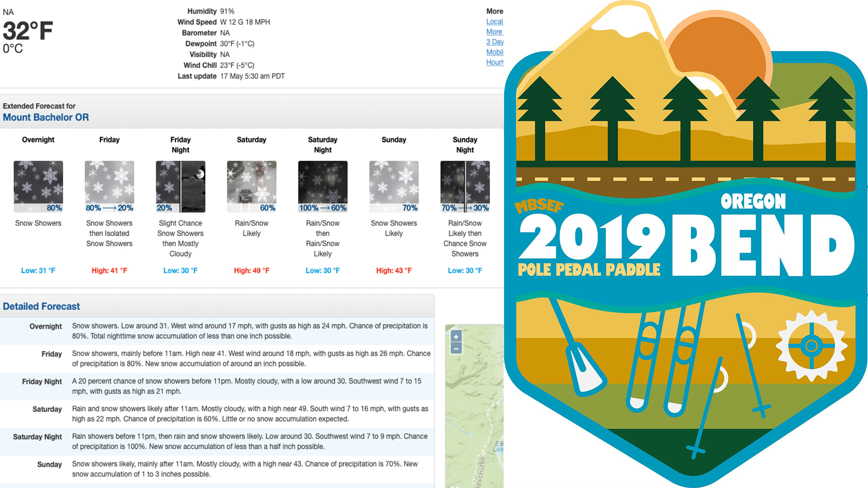Click 'Snow Showers Likely' Sunday description
This screenshot has height=488, width=868.
[x=394, y=228]
